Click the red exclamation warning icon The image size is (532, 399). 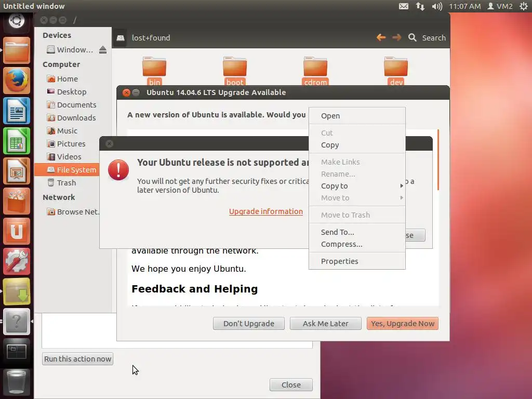pos(118,170)
